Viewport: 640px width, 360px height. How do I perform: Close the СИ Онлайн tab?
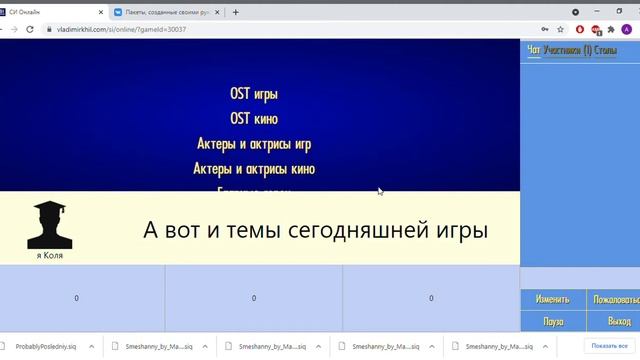(101, 12)
